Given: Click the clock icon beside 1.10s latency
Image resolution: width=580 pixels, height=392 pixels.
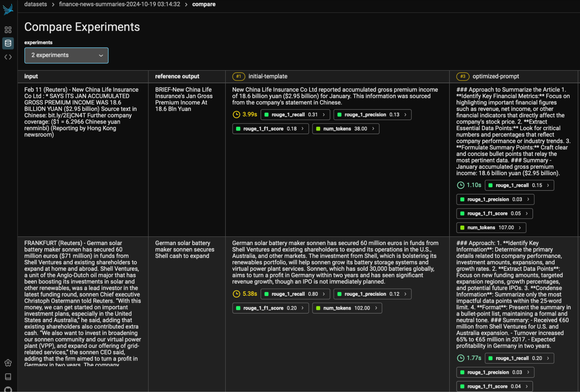Looking at the screenshot, I should pyautogui.click(x=461, y=185).
